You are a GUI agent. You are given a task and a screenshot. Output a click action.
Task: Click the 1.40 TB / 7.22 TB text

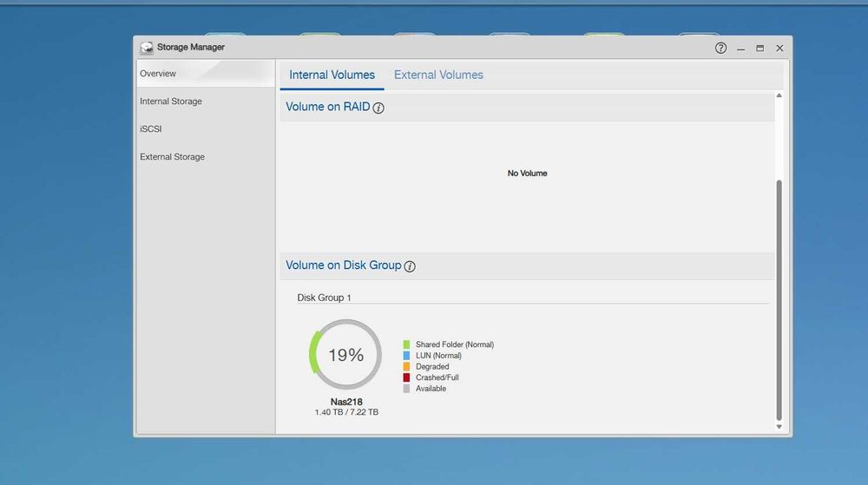click(346, 413)
